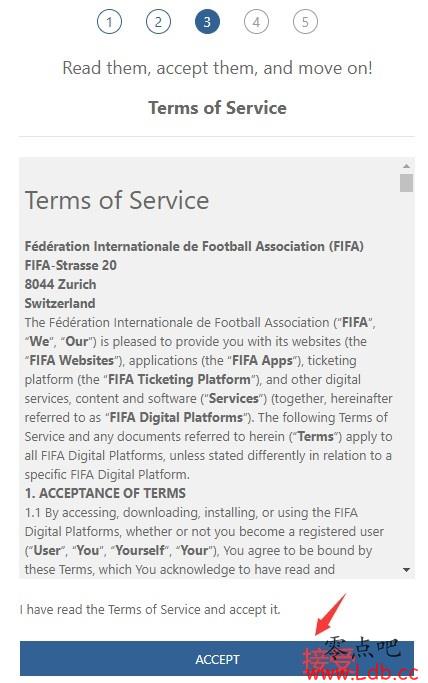Select the active step 3 indicator
Image resolution: width=428 pixels, height=683 pixels.
[207, 22]
